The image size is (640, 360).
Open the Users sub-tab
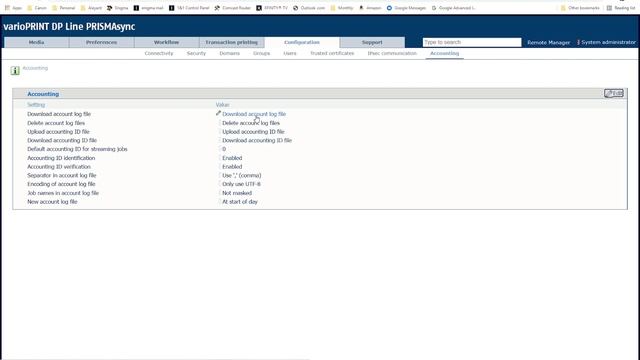[290, 53]
